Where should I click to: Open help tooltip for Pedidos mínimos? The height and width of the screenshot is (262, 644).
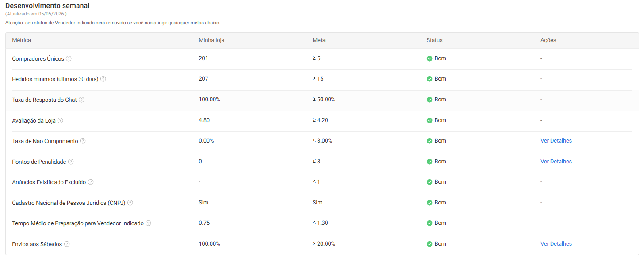click(x=103, y=79)
